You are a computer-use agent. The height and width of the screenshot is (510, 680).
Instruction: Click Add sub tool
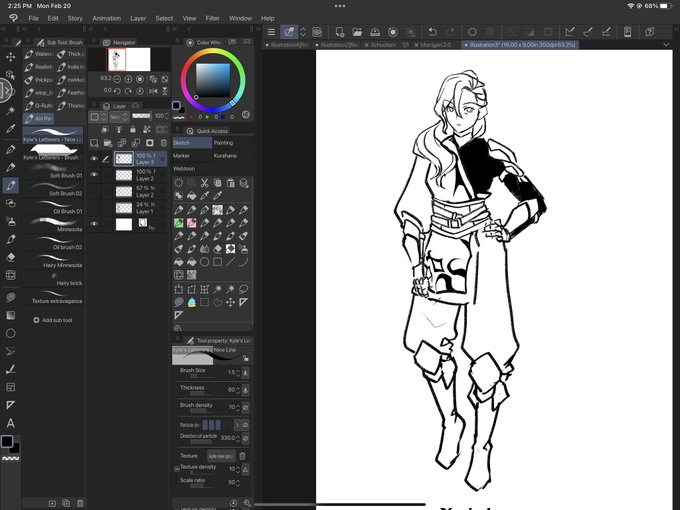tap(53, 320)
